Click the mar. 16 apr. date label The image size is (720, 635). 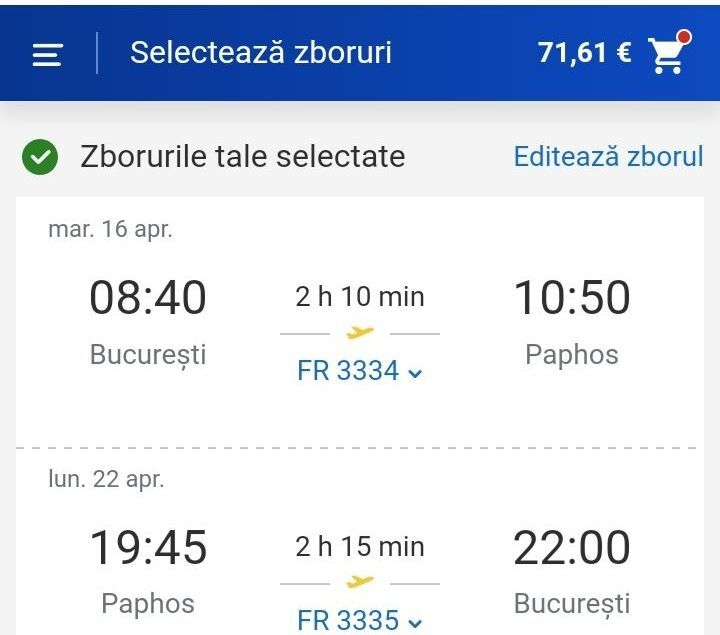(110, 229)
